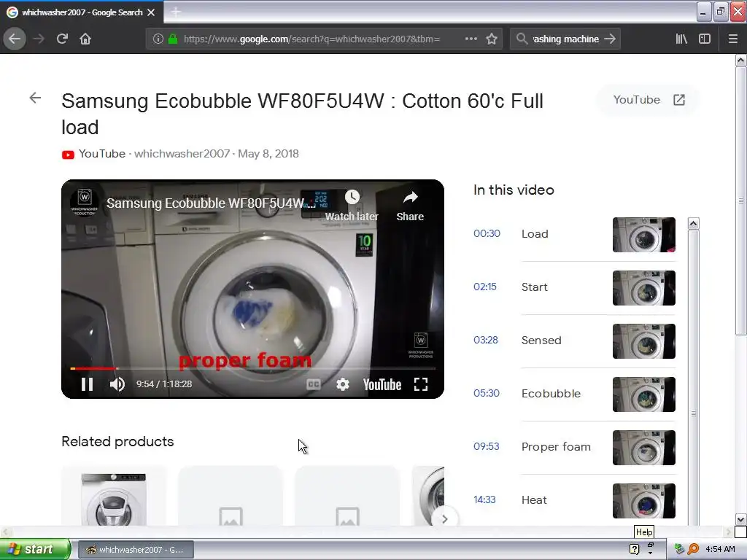Click the Heat chapter thumbnail
Viewport: 747px width, 560px height.
(643, 501)
